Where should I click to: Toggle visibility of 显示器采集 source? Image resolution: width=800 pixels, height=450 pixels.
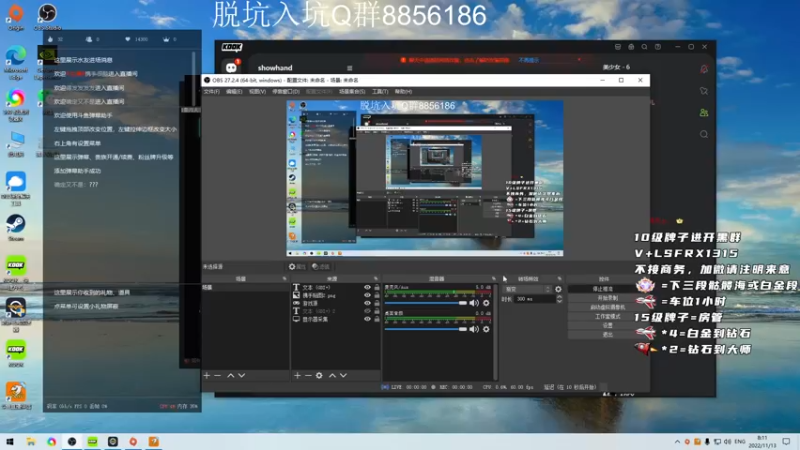point(367,319)
